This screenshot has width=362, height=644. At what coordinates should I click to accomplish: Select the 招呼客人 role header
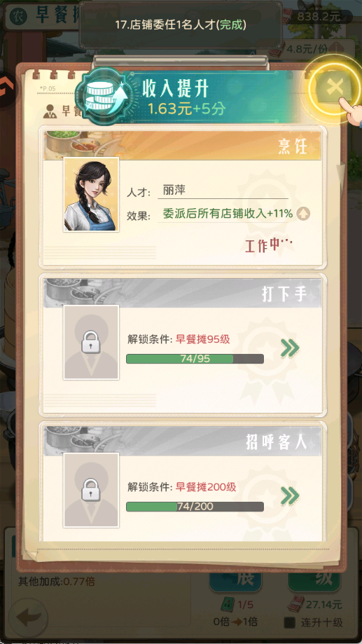[182, 441]
